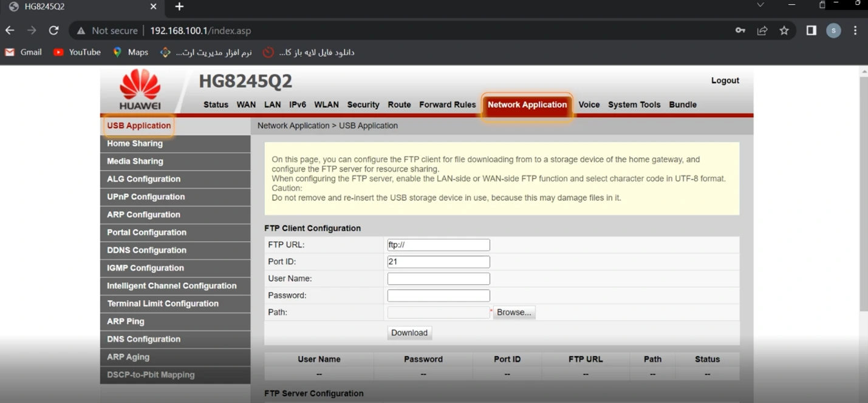Open Home Sharing in the sidebar

(175, 144)
